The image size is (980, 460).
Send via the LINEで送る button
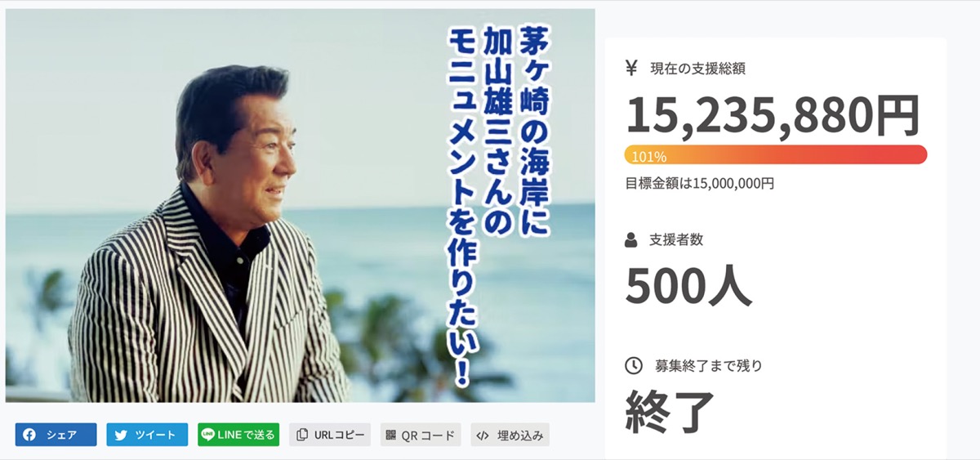238,435
